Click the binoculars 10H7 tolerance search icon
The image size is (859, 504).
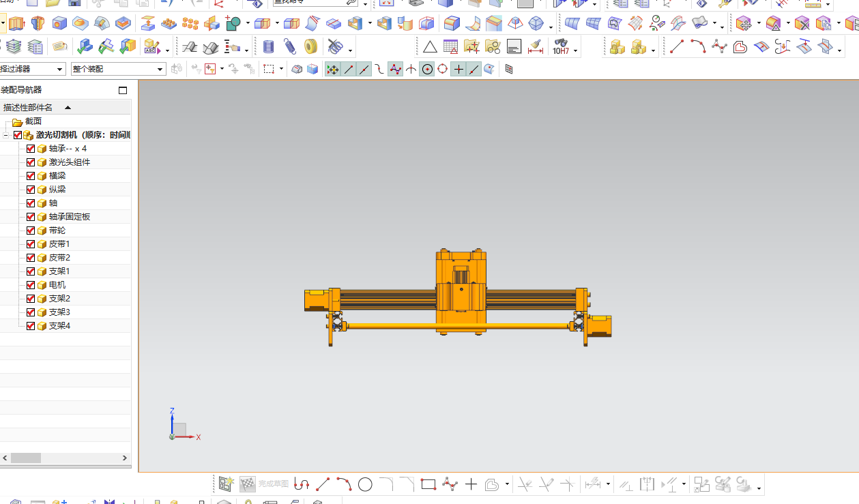(561, 47)
